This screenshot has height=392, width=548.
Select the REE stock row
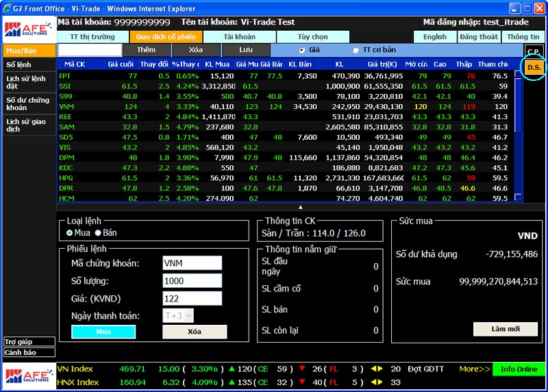(285, 117)
